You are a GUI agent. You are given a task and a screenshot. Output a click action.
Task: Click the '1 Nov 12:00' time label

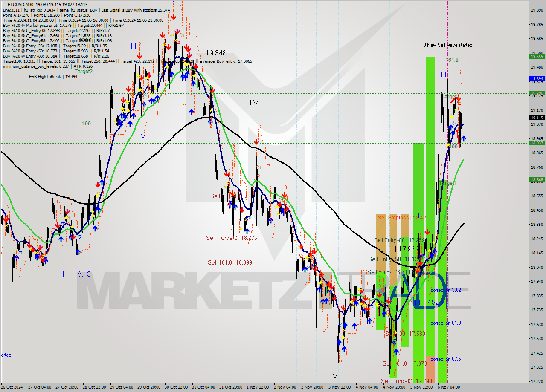tap(258, 387)
